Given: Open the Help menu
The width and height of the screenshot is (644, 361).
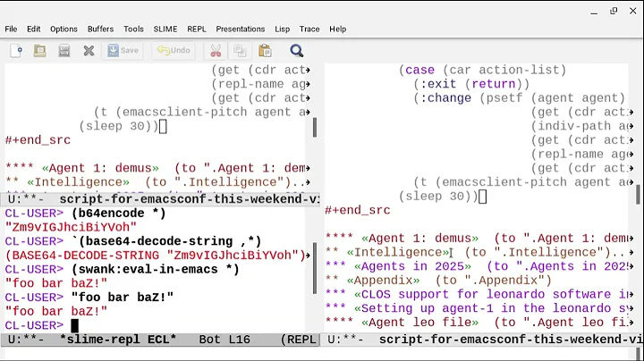Looking at the screenshot, I should (x=337, y=29).
